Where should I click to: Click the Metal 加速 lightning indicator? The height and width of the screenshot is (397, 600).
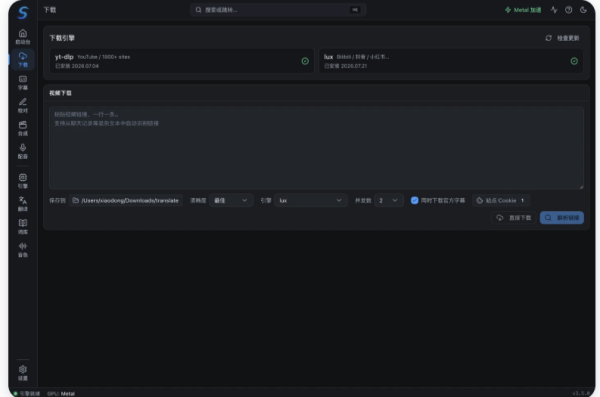pos(523,10)
